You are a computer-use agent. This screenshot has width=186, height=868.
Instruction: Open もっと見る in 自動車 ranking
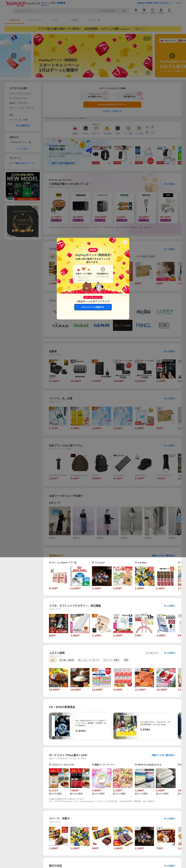170,351
